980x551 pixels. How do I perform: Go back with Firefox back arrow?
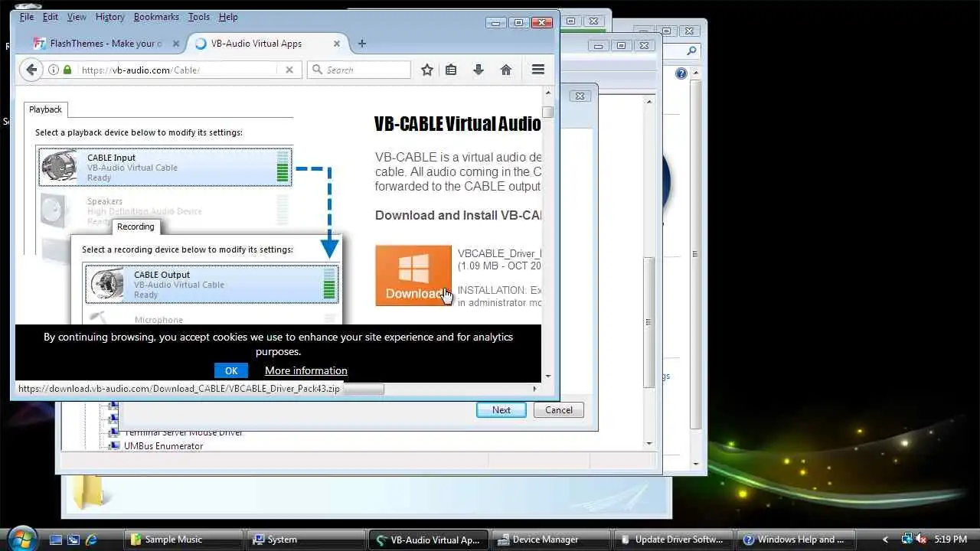coord(31,70)
